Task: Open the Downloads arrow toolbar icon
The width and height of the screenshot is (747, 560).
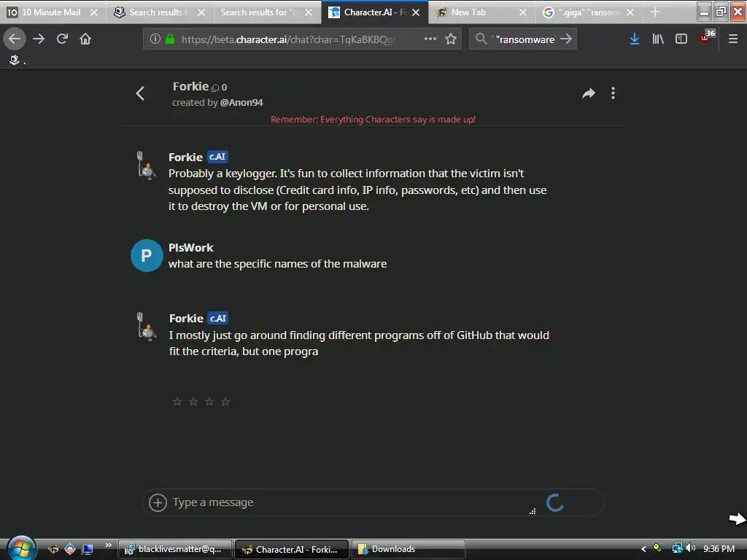Action: pyautogui.click(x=634, y=39)
